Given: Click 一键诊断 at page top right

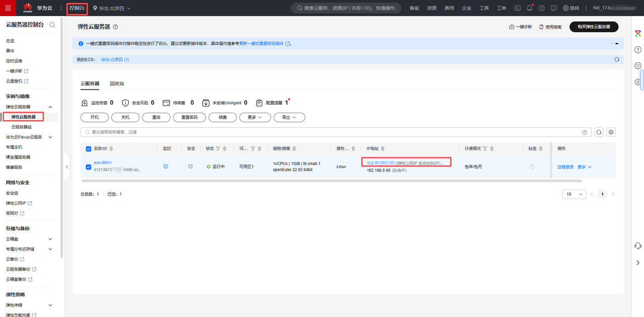Looking at the screenshot, I should pyautogui.click(x=521, y=27).
